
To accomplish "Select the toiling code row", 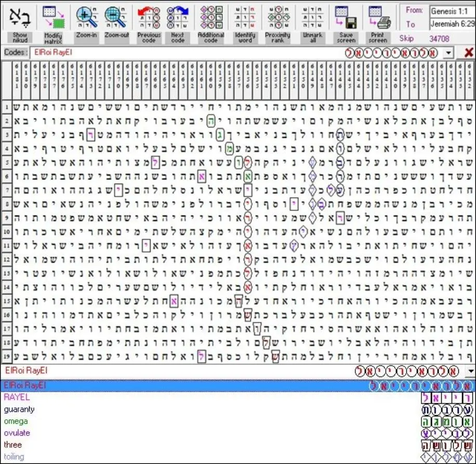I will (238, 457).
